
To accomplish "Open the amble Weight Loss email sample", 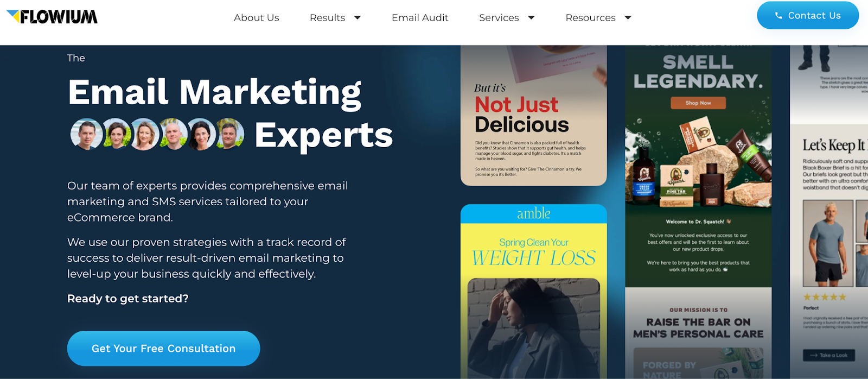I will [x=533, y=292].
